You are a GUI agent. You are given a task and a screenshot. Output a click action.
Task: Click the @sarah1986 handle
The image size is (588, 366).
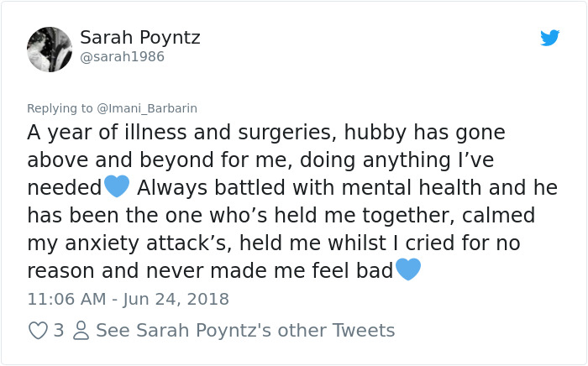pyautogui.click(x=122, y=57)
